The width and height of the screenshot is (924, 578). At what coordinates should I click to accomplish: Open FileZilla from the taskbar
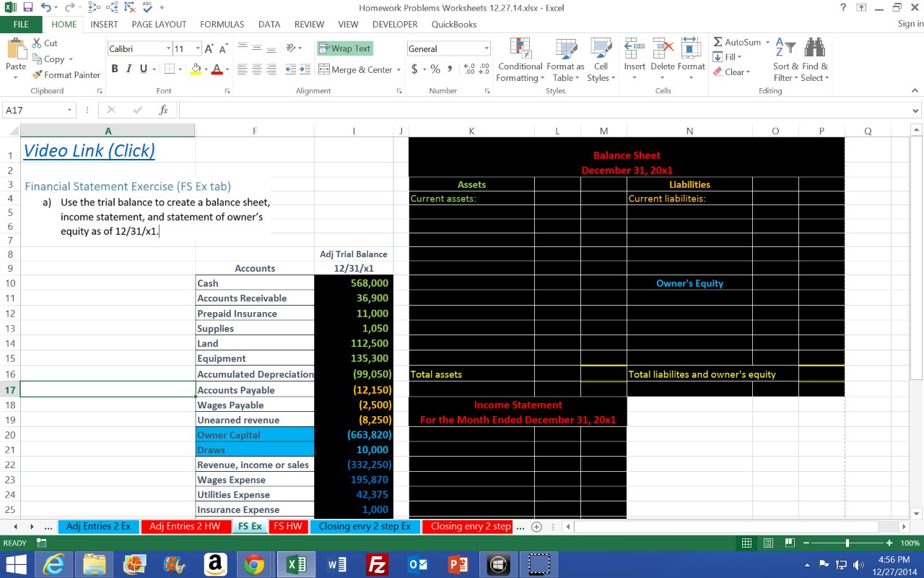(378, 564)
